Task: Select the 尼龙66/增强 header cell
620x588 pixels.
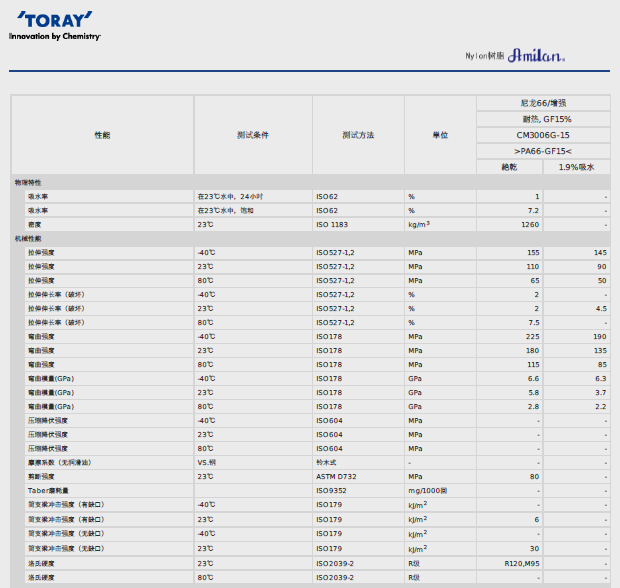Action: [543, 103]
